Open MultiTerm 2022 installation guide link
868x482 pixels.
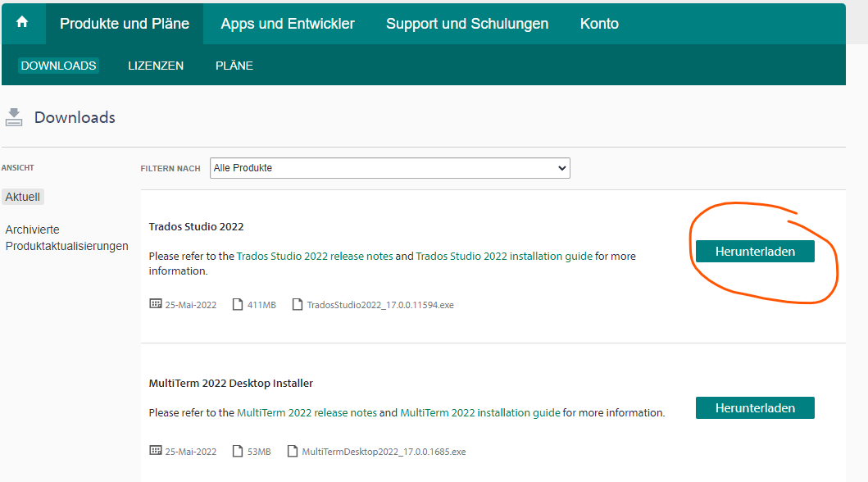[480, 413]
